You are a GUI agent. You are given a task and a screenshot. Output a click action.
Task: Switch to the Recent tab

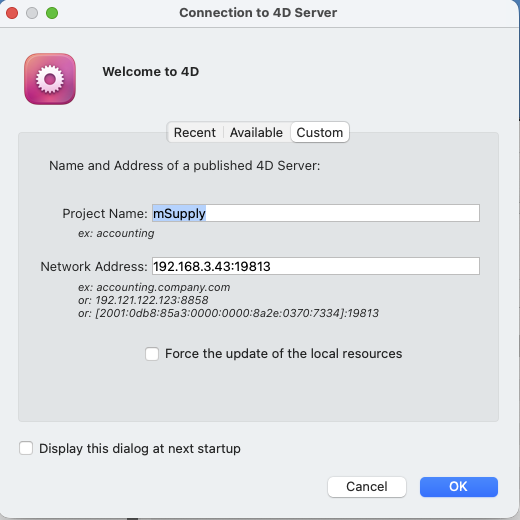coord(195,132)
